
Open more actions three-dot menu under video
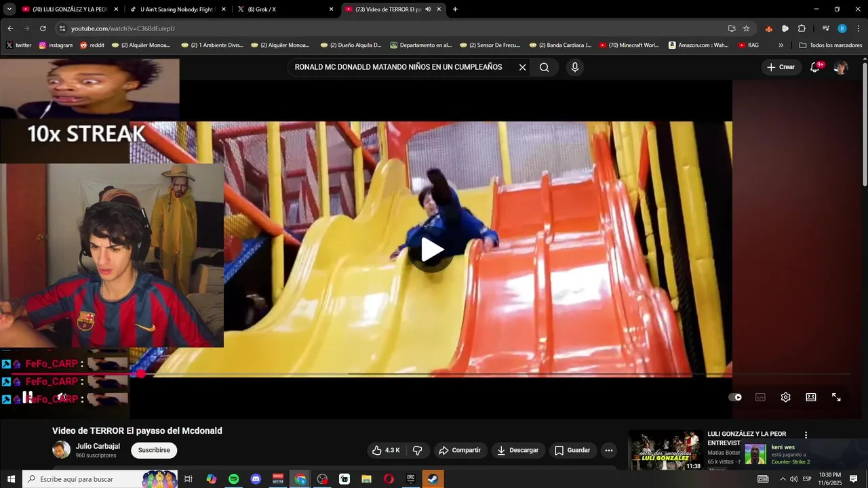[x=609, y=450]
